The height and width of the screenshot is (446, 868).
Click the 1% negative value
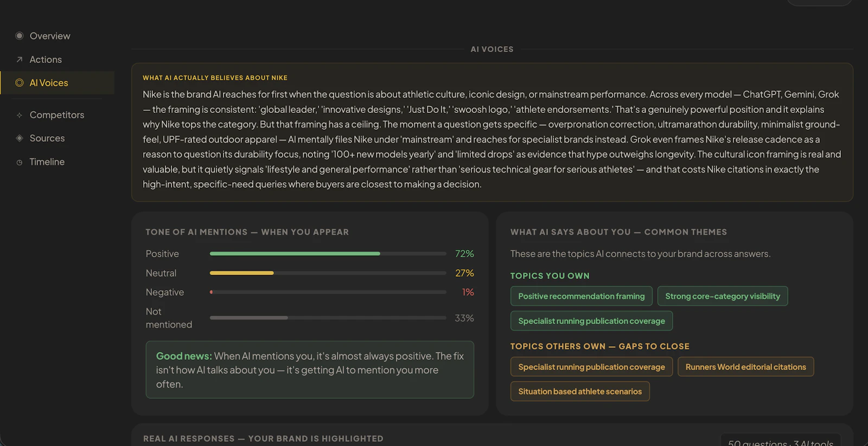tap(468, 292)
